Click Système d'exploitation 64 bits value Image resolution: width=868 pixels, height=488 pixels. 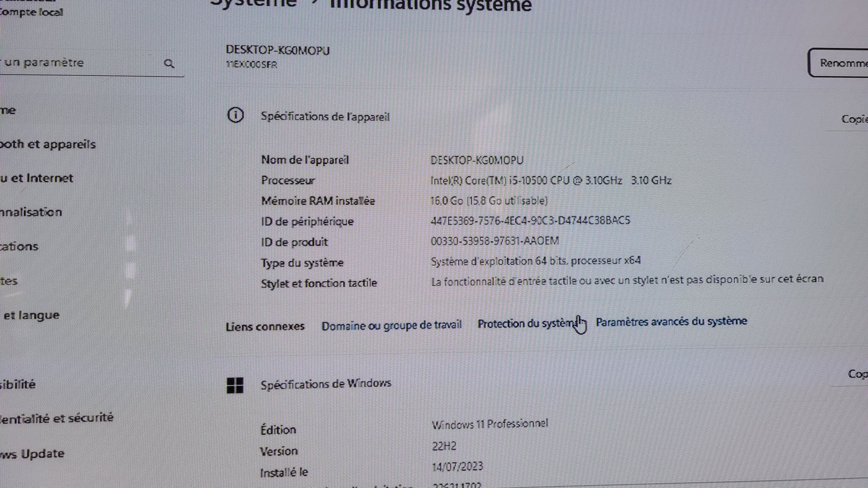pos(536,261)
